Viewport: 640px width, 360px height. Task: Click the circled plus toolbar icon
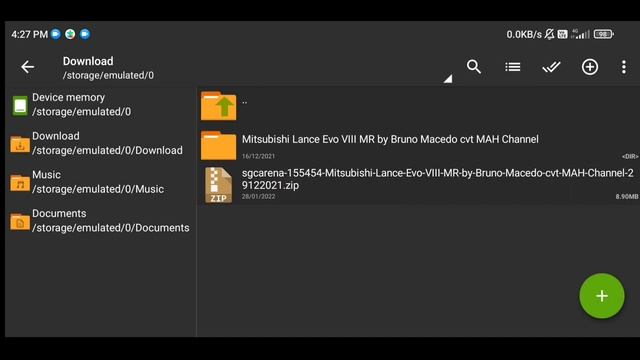point(590,67)
